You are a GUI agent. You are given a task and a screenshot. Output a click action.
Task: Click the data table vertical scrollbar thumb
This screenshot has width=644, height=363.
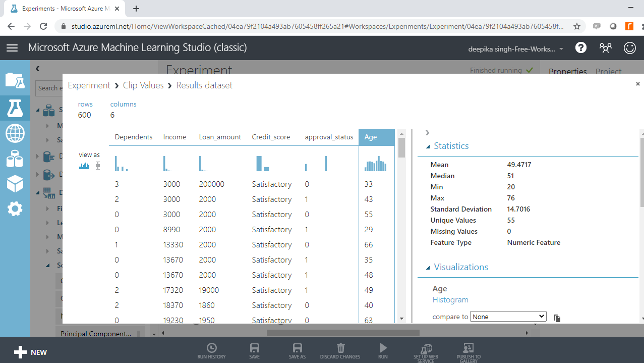tap(402, 148)
